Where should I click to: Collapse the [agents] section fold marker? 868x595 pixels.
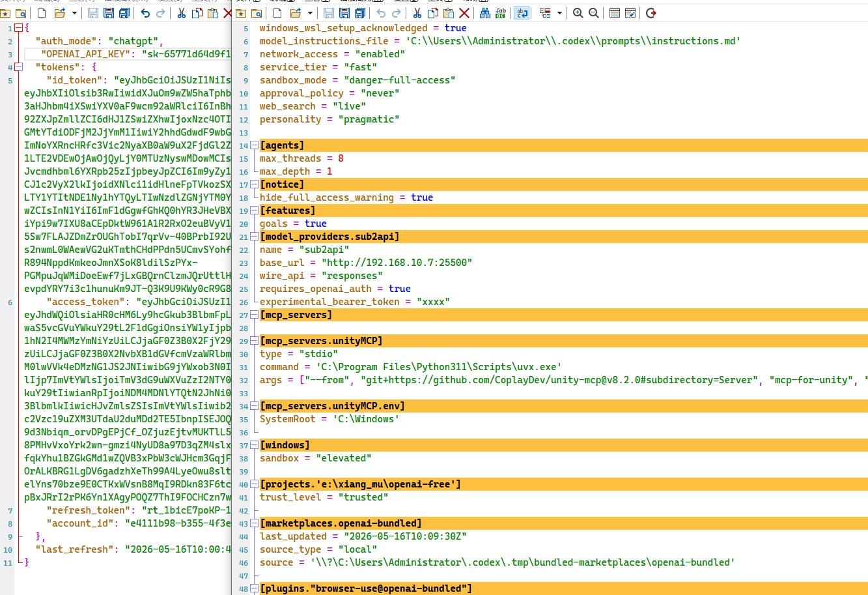click(254, 145)
